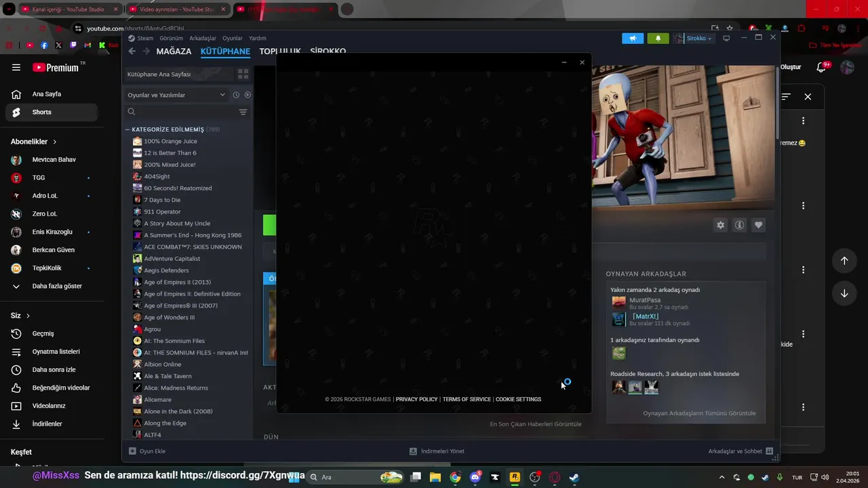Expand Abonelikler section in YouTube sidebar
868x488 pixels.
click(34, 142)
